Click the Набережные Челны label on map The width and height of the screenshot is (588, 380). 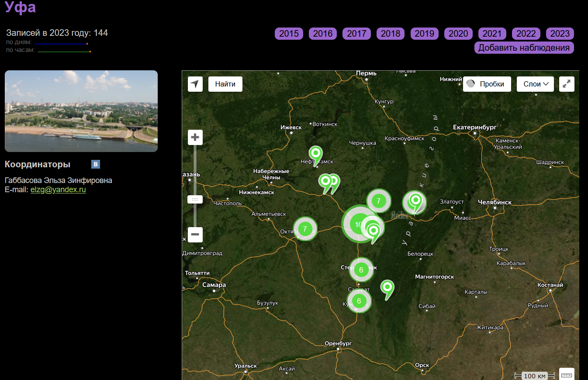tap(271, 174)
